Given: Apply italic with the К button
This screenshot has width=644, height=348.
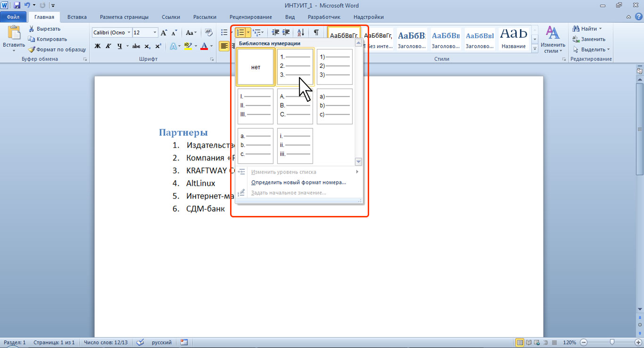Looking at the screenshot, I should (x=108, y=46).
